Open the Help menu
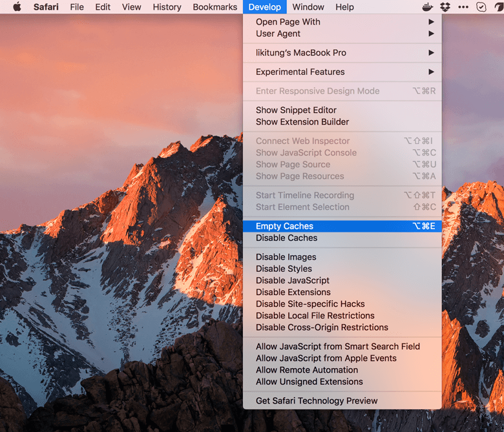Image resolution: width=504 pixels, height=432 pixels. [x=344, y=6]
